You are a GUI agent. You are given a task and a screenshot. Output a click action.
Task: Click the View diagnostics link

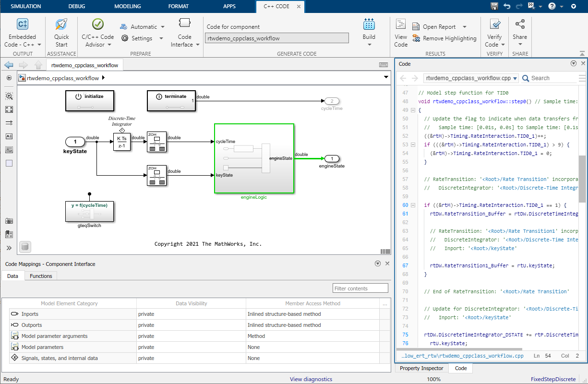311,379
